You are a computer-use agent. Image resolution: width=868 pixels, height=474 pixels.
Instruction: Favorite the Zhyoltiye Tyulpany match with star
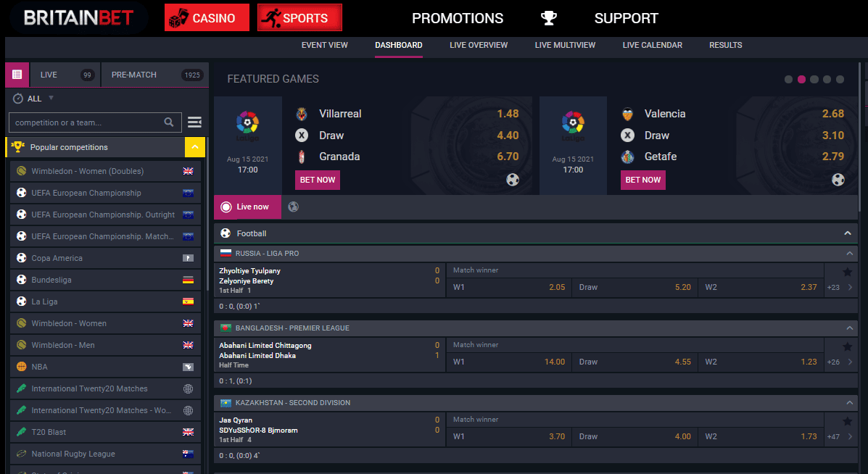coord(847,273)
